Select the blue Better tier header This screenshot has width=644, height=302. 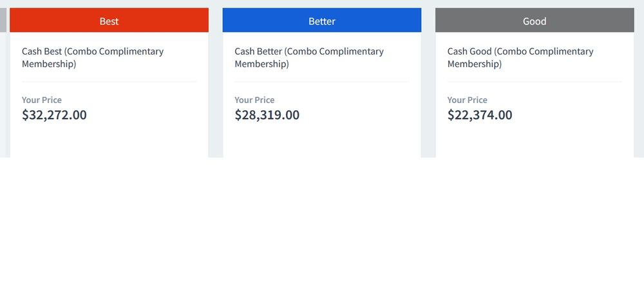321,21
